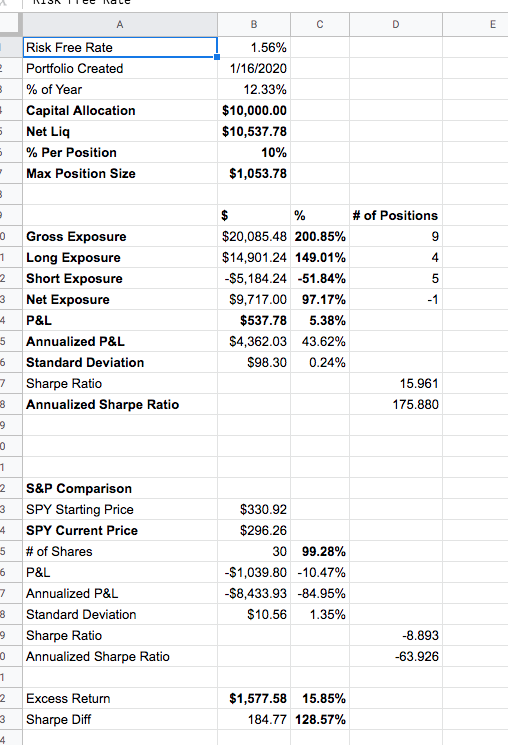Select the Gross Exposure dollar amount
Screen dimensions: 508x745
pos(254,237)
